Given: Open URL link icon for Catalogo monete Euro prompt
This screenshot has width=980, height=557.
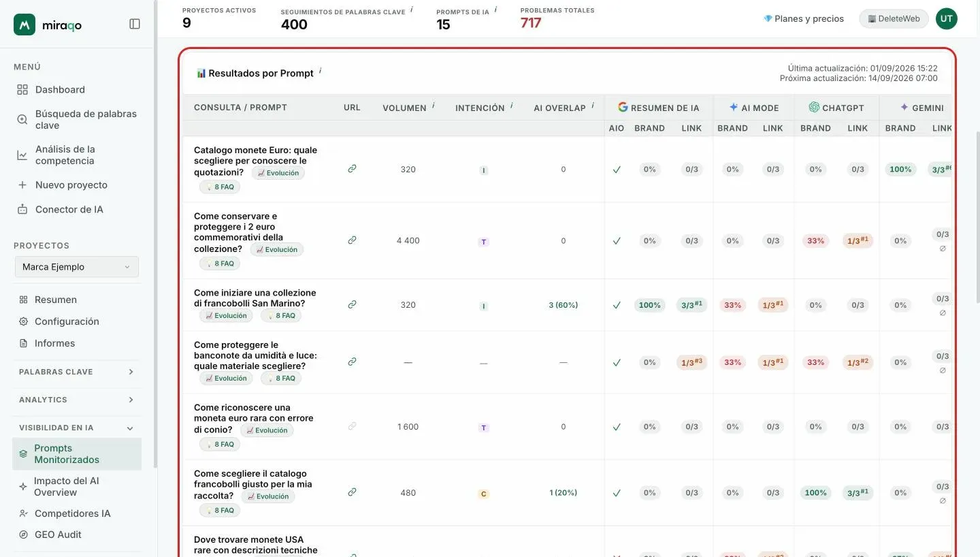Looking at the screenshot, I should 352,169.
